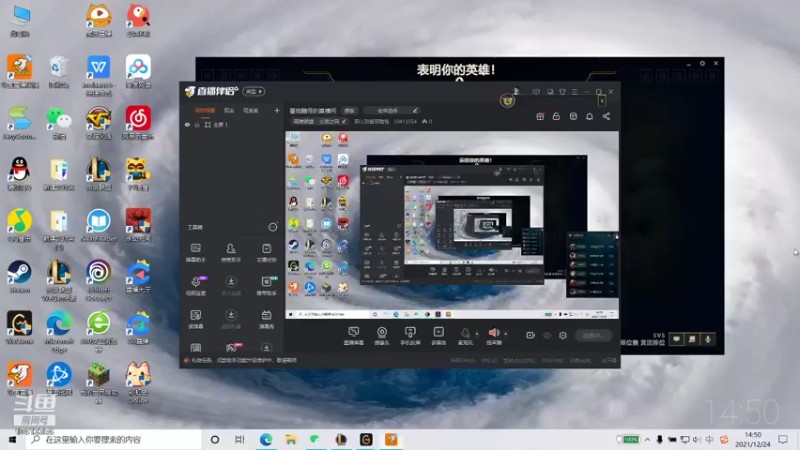Image resolution: width=800 pixels, height=450 pixels.
Task: Click the share icon in the streaming app
Action: coord(606,116)
